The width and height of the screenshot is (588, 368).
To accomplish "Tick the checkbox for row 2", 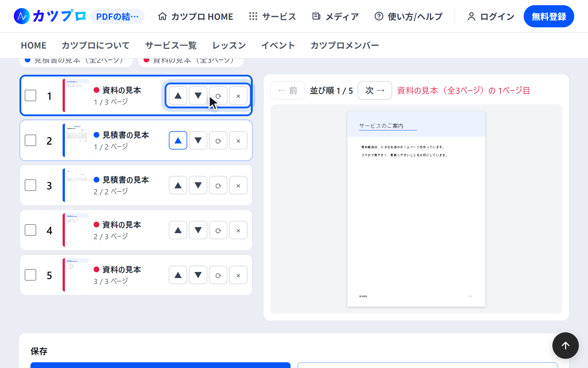I will [x=30, y=141].
